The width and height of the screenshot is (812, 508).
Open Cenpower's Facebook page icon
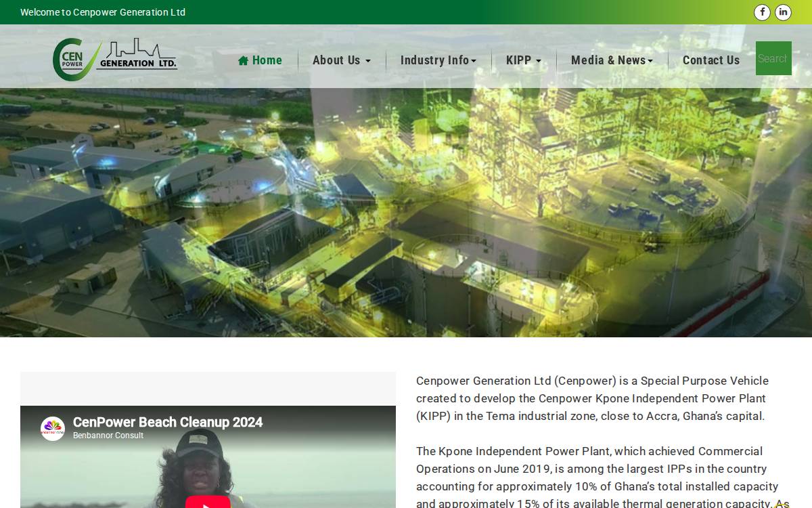[x=762, y=12]
